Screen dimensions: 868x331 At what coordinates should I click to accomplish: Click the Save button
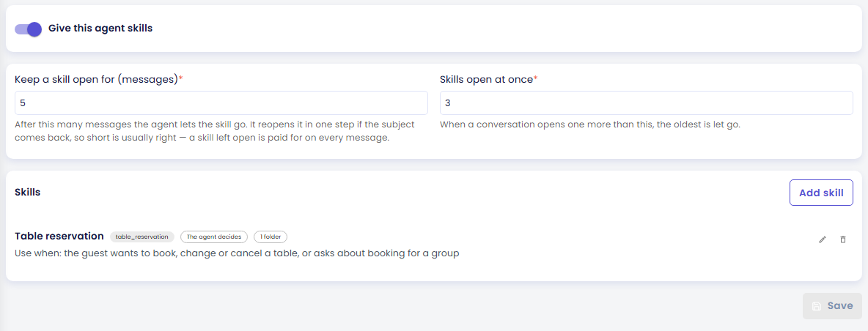click(832, 305)
